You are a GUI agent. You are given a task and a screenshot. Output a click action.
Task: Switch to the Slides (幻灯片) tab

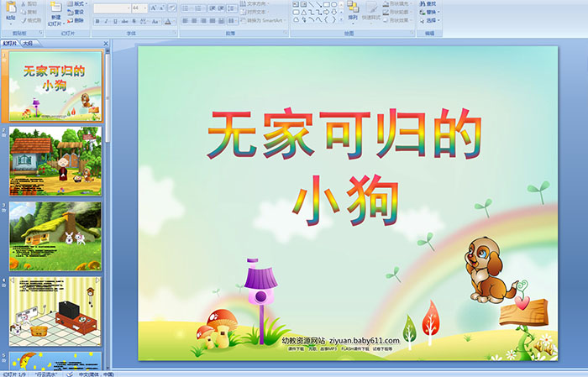pos(10,43)
